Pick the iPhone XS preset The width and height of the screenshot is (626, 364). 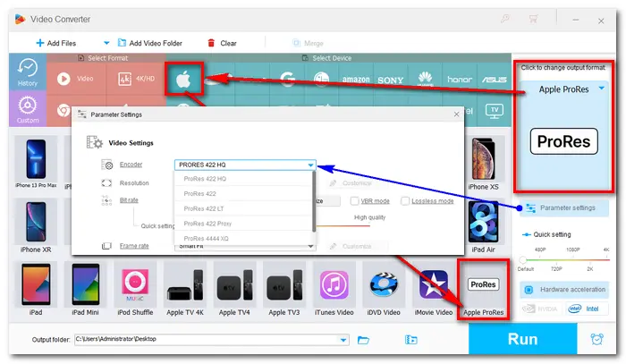(x=483, y=164)
